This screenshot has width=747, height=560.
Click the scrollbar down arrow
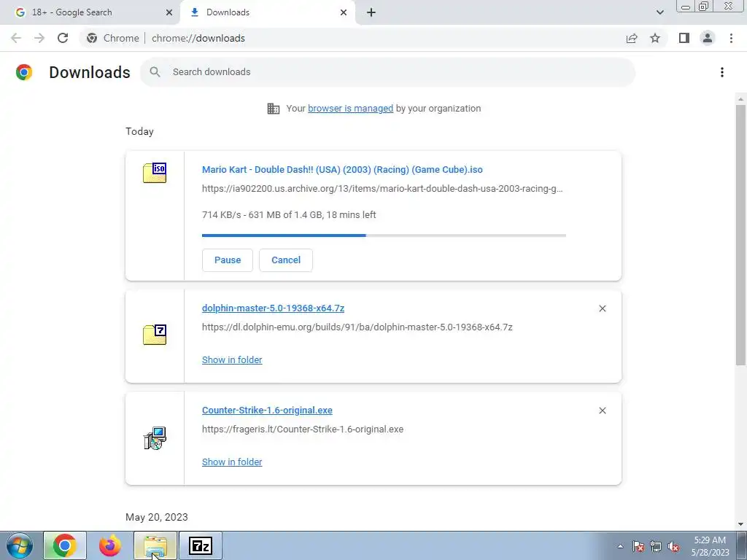(740, 524)
